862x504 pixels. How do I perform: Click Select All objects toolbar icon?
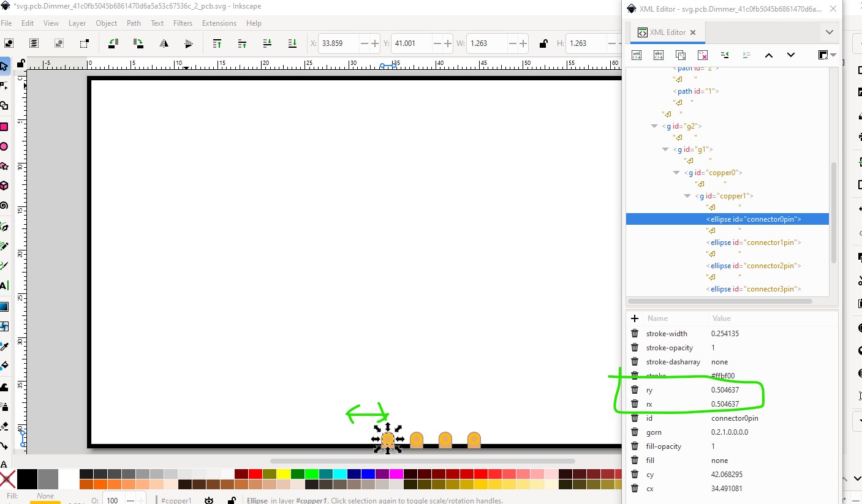(9, 43)
